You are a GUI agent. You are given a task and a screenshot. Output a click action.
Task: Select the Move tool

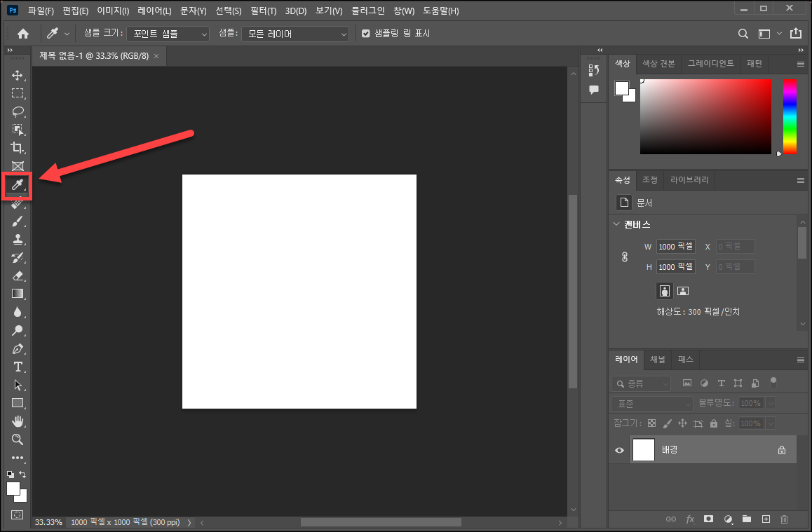pos(18,75)
